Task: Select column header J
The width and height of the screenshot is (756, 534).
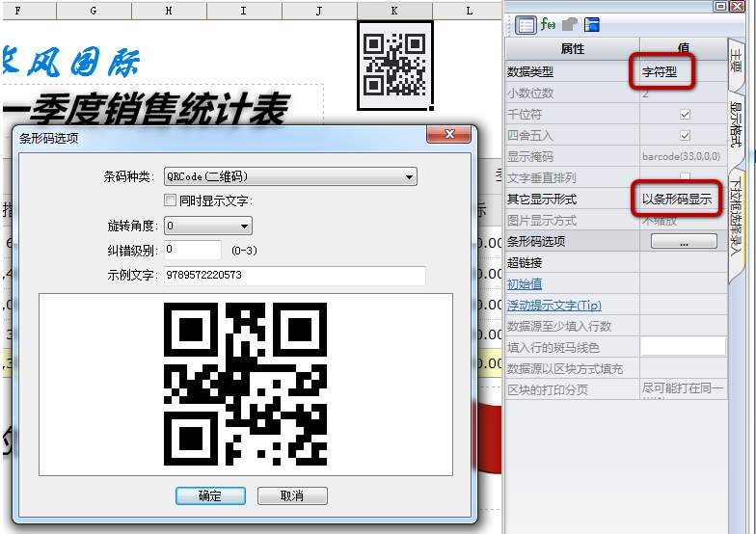Action: pyautogui.click(x=319, y=10)
